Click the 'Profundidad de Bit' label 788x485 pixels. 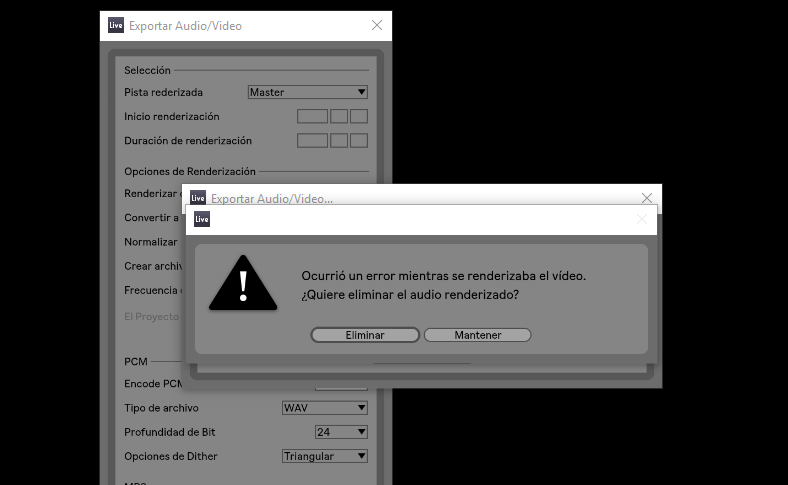[170, 432]
